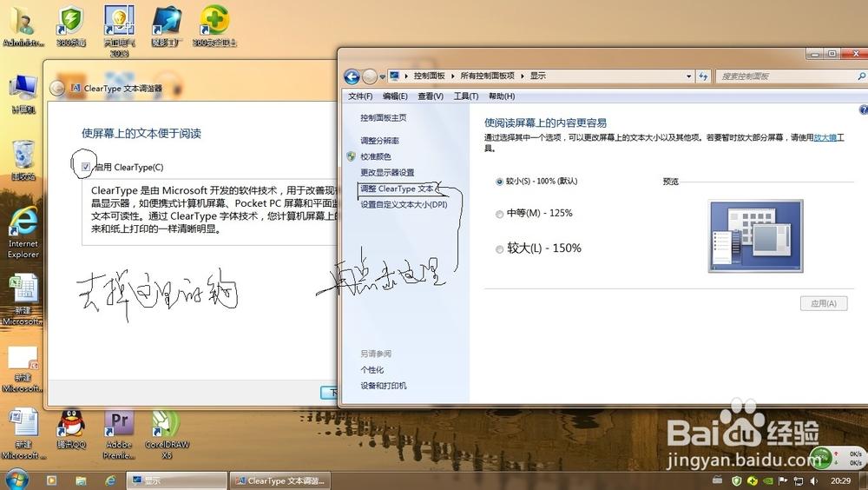
Task: Launch CorelDRAW X5 desktop shortcut
Action: pos(167,434)
